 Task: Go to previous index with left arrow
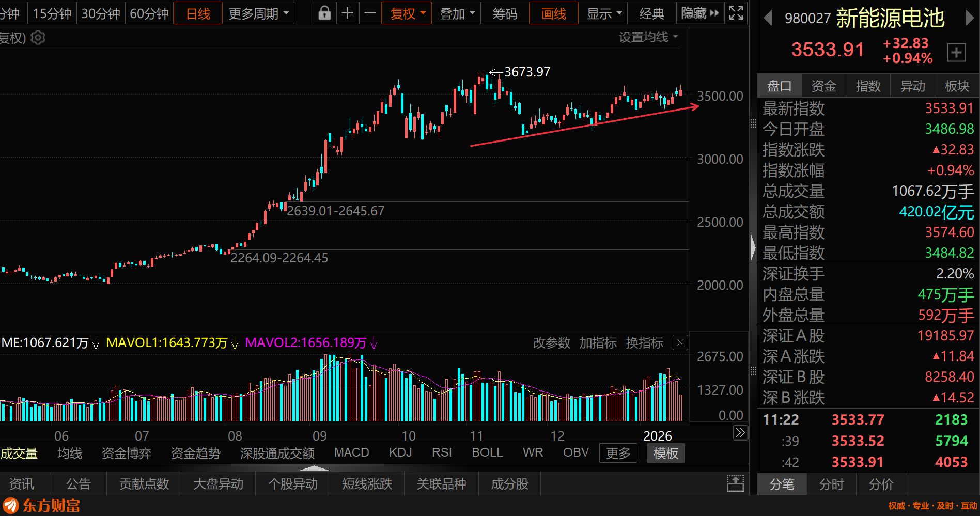768,18
